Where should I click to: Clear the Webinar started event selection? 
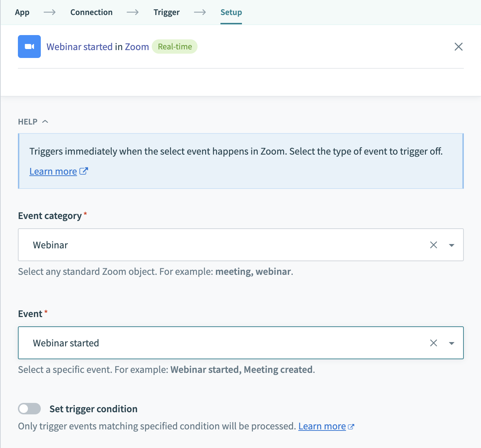click(x=433, y=343)
